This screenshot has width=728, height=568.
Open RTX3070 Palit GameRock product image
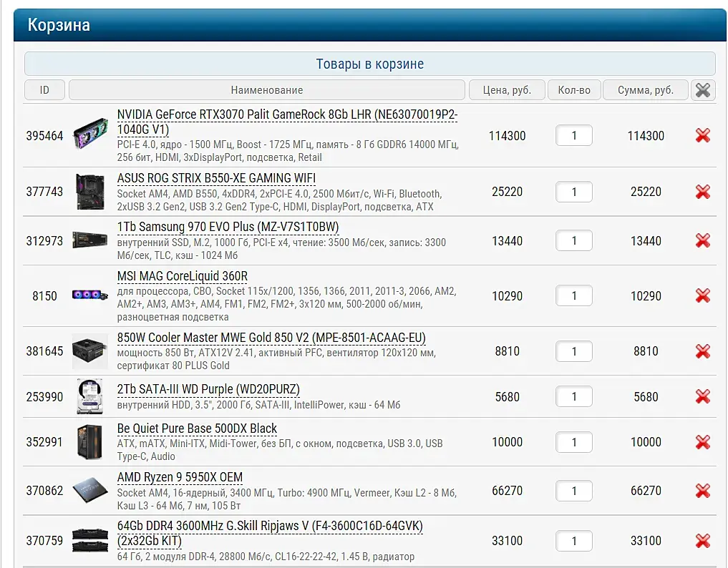[x=90, y=134]
